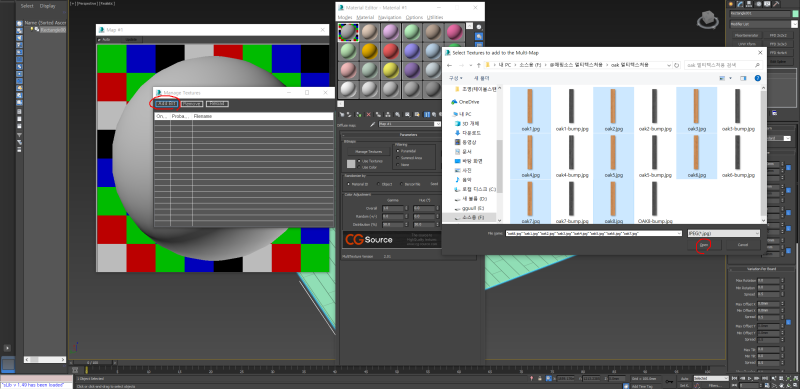Click search box in file dialog
Viewport: 800px width, 389px height.
click(723, 65)
